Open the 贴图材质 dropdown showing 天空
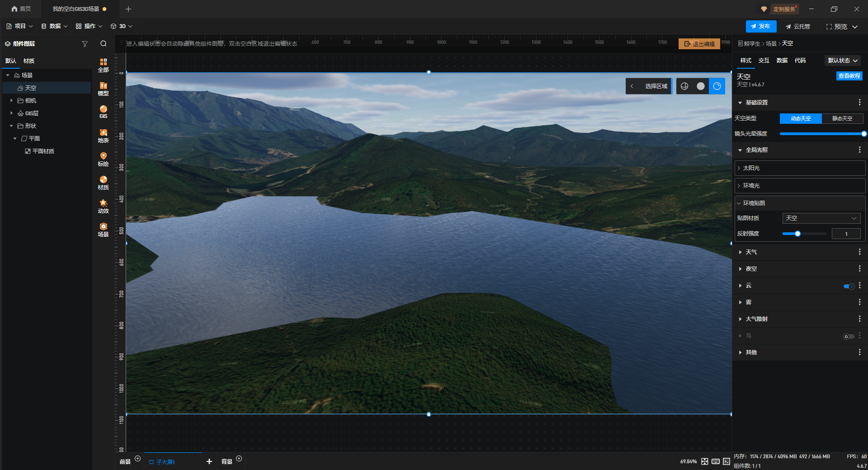868x470 pixels. (x=821, y=218)
